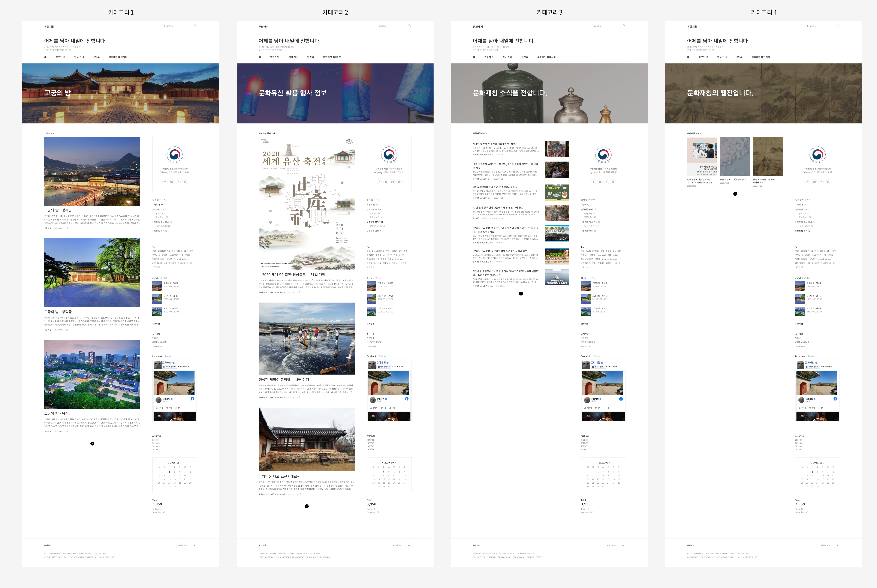
Task: Open the YouTube icon in 카테고리 2 profile card
Action: click(386, 182)
